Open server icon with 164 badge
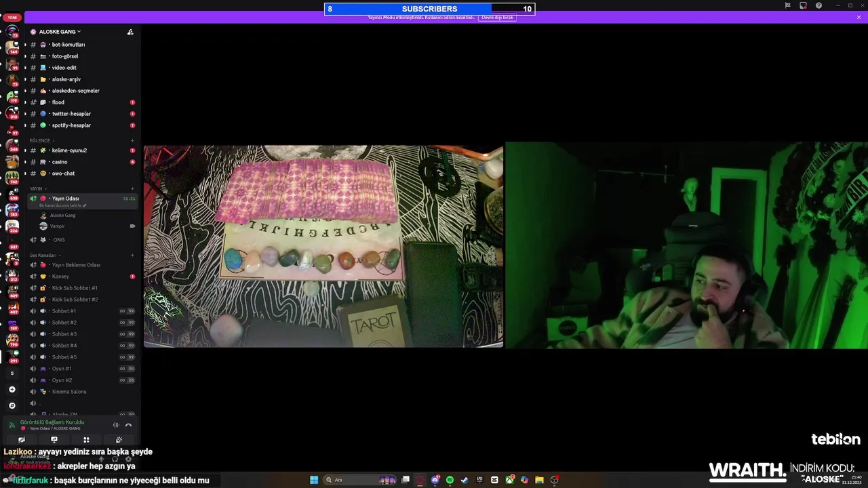The image size is (868, 488). (x=12, y=47)
